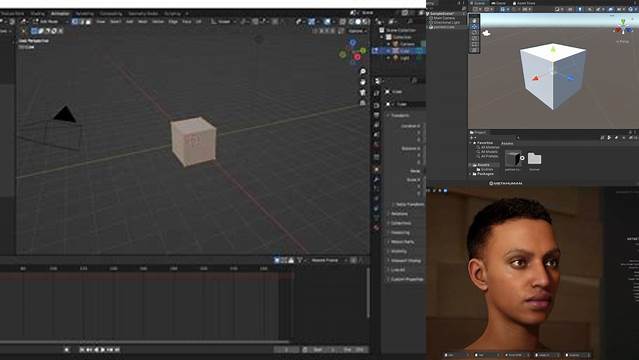Toggle viewport overlays button in the header
Screen dimensions: 639x360
click(x=327, y=22)
